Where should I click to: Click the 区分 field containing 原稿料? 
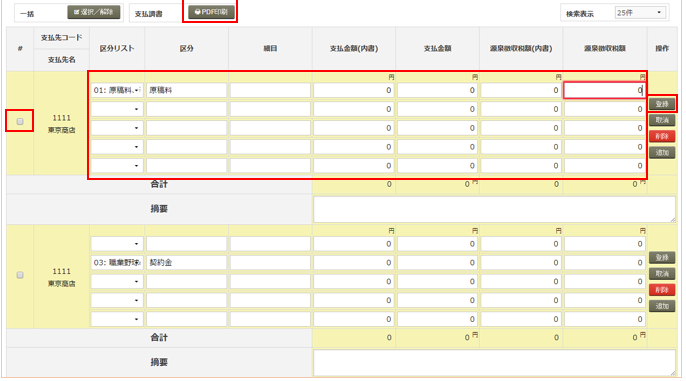pos(186,90)
